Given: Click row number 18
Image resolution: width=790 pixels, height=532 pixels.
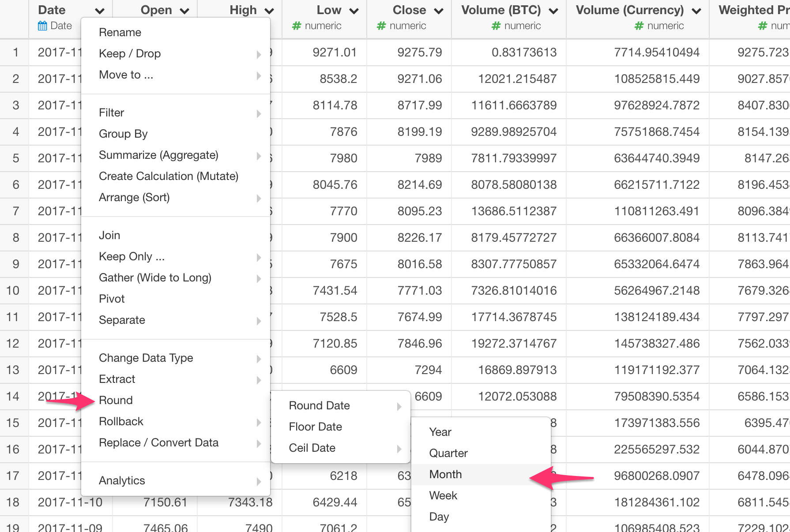Looking at the screenshot, I should point(13,502).
